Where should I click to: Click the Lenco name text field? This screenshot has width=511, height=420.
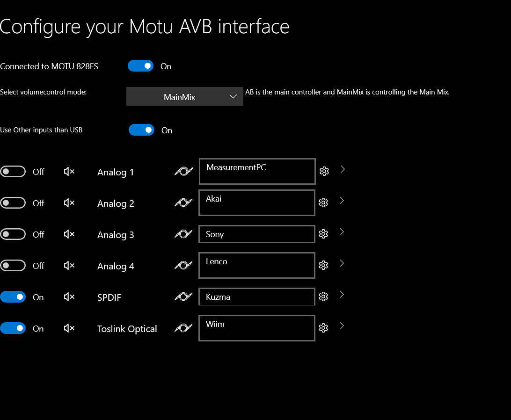(x=257, y=265)
